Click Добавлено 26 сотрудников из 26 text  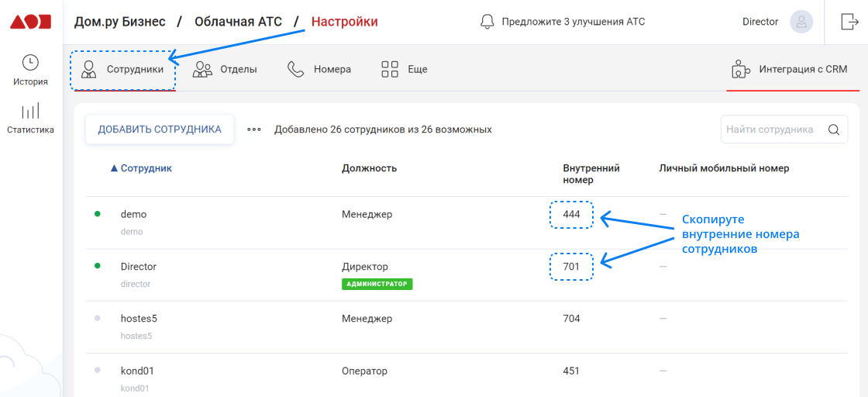[x=383, y=129]
